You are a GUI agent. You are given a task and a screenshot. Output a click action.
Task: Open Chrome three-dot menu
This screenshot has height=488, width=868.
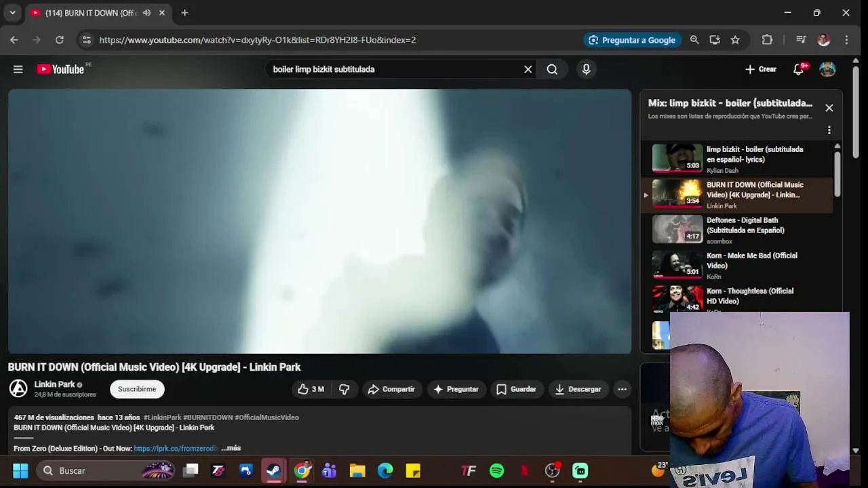click(846, 40)
